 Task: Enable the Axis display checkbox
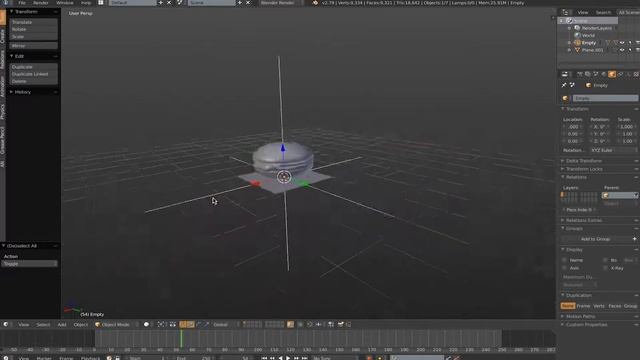[x=565, y=268]
